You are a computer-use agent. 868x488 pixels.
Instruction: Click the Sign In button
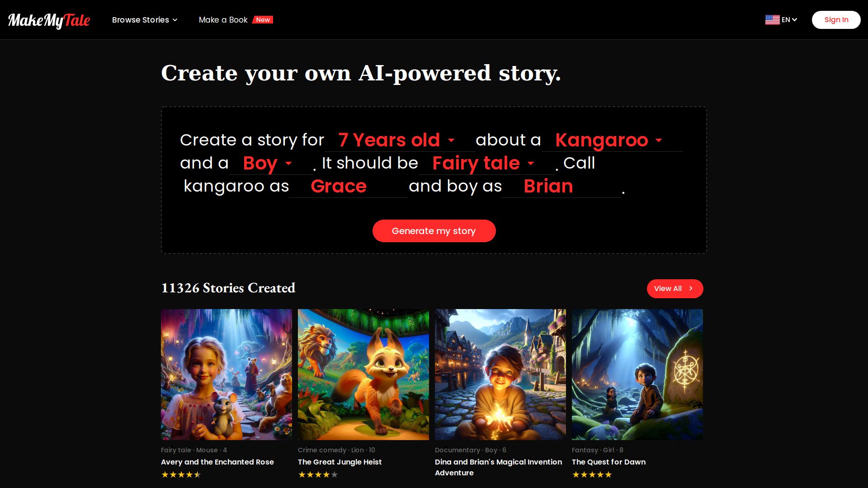(836, 20)
